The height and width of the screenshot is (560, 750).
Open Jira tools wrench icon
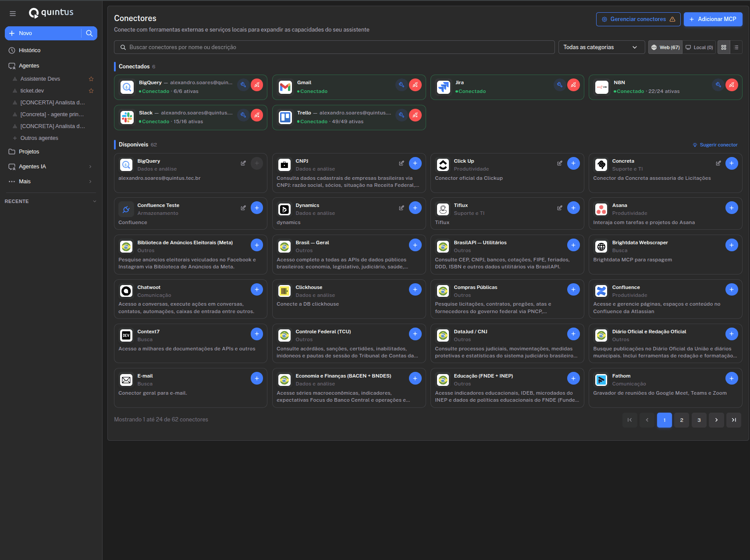[x=560, y=85]
